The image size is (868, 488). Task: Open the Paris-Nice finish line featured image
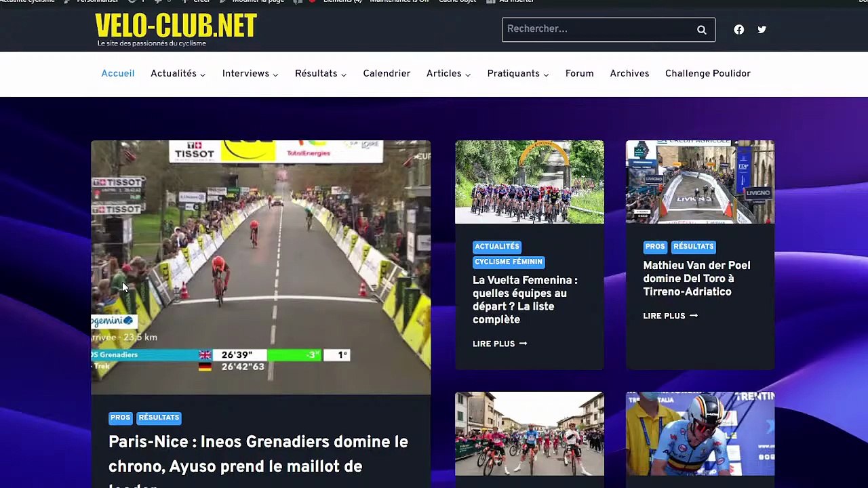point(261,267)
